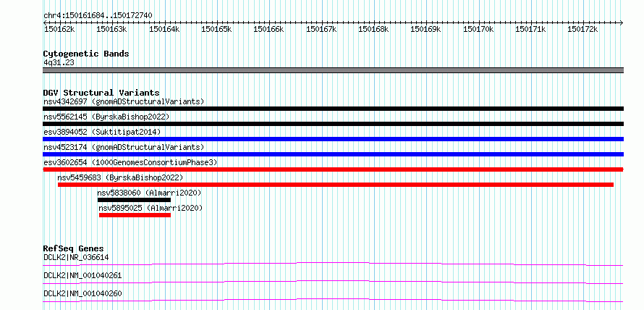Select the magenta gene line for NM_001040260
The height and width of the screenshot is (310, 644).
333,300
